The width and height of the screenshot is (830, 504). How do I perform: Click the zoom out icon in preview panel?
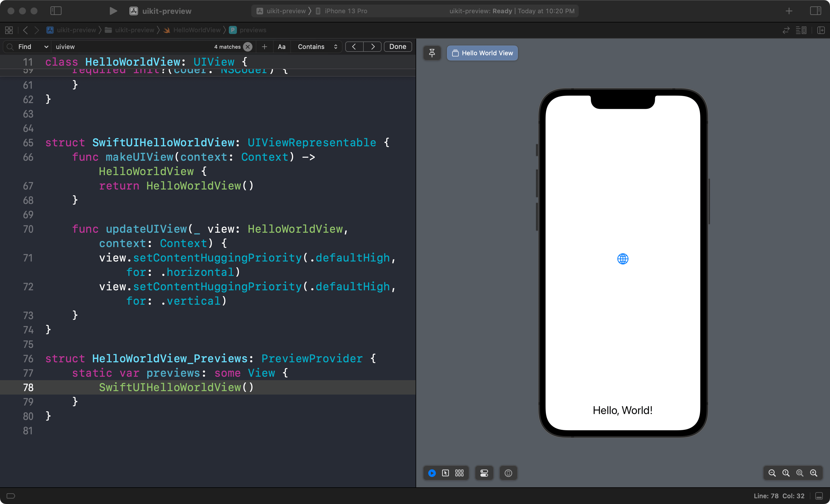point(771,473)
